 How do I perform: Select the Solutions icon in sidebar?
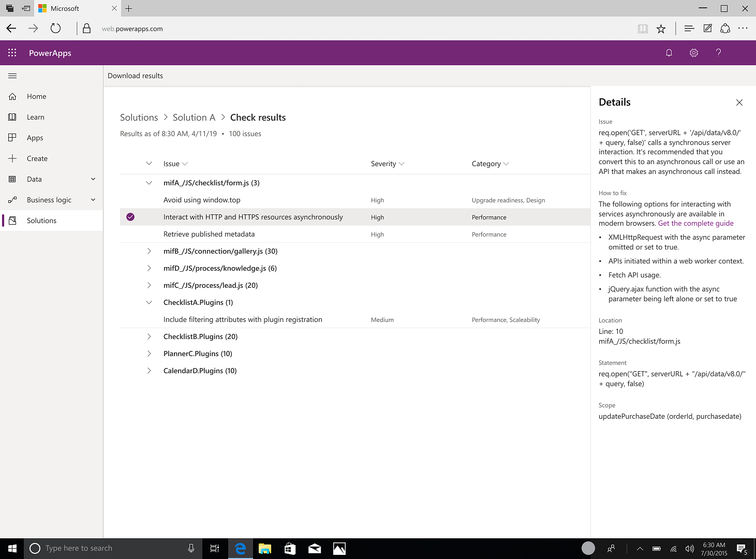(x=12, y=220)
